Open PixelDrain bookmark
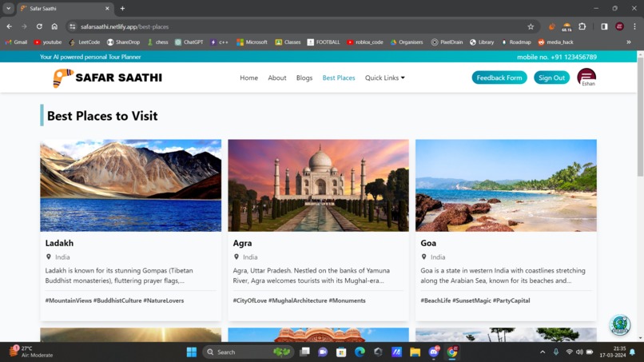The height and width of the screenshot is (362, 644). click(447, 42)
